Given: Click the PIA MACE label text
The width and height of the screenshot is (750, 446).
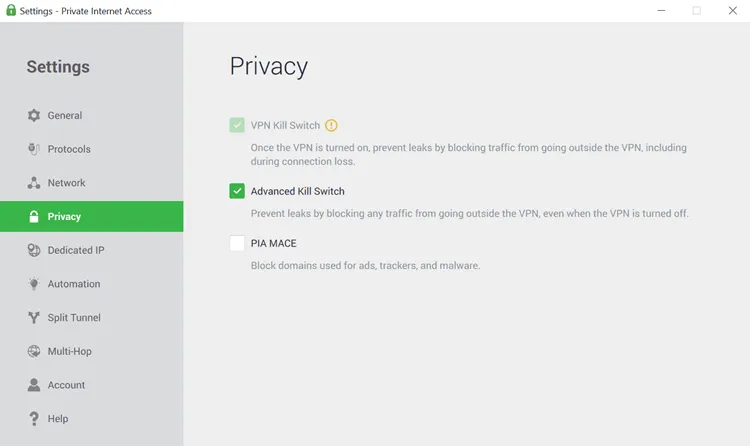Looking at the screenshot, I should [273, 243].
